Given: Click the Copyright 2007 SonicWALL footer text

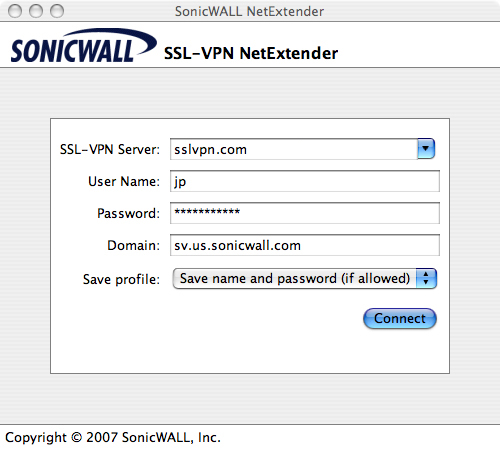Looking at the screenshot, I should point(113,437).
